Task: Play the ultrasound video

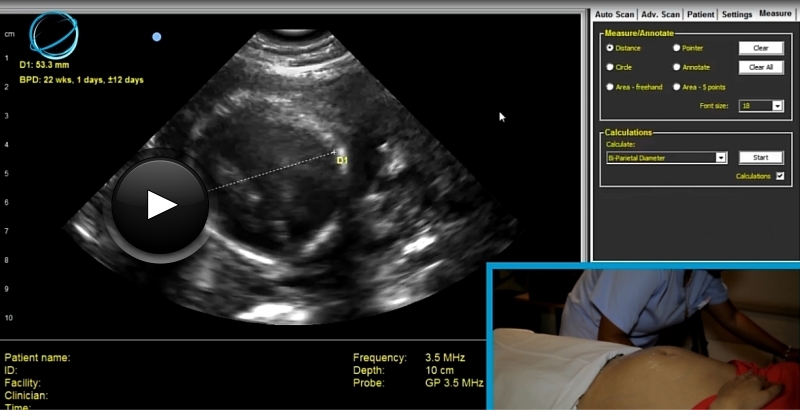Action: point(160,205)
